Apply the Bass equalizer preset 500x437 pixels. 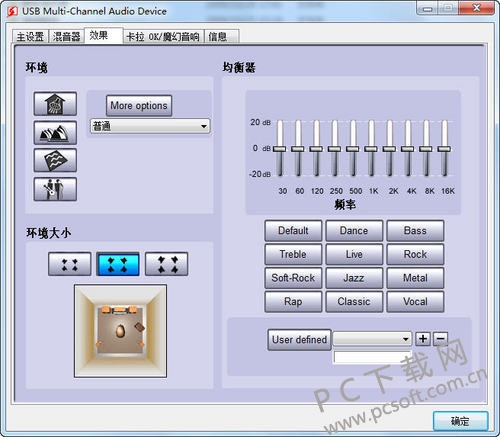(415, 231)
